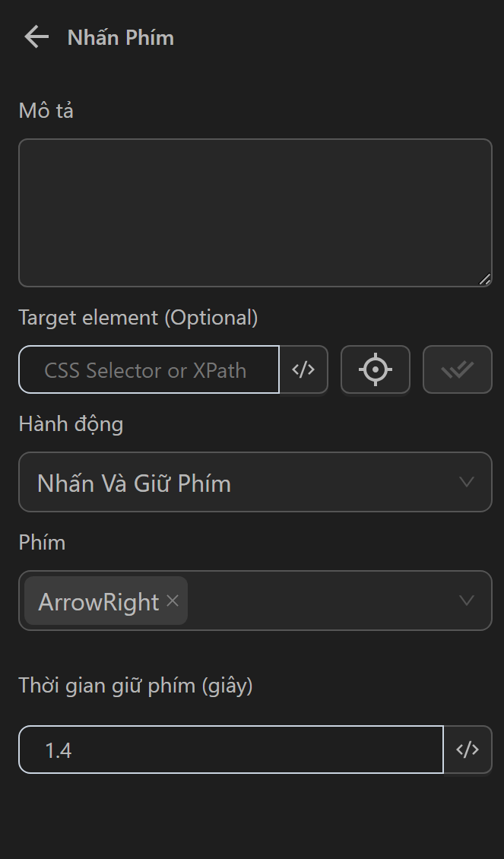Click the resize handle of description box
The image size is (504, 859).
coord(485,280)
